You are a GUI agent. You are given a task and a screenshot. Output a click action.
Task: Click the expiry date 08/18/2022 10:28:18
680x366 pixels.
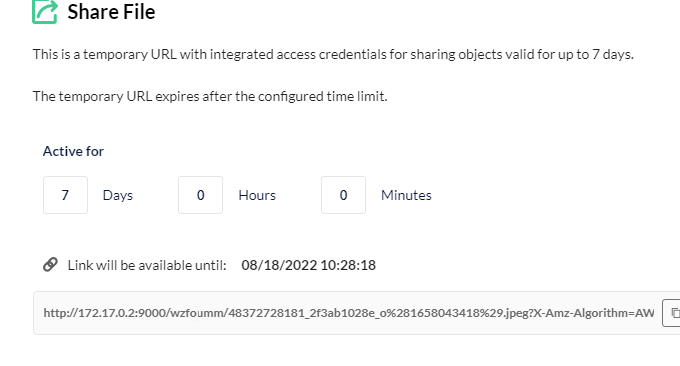click(x=308, y=265)
